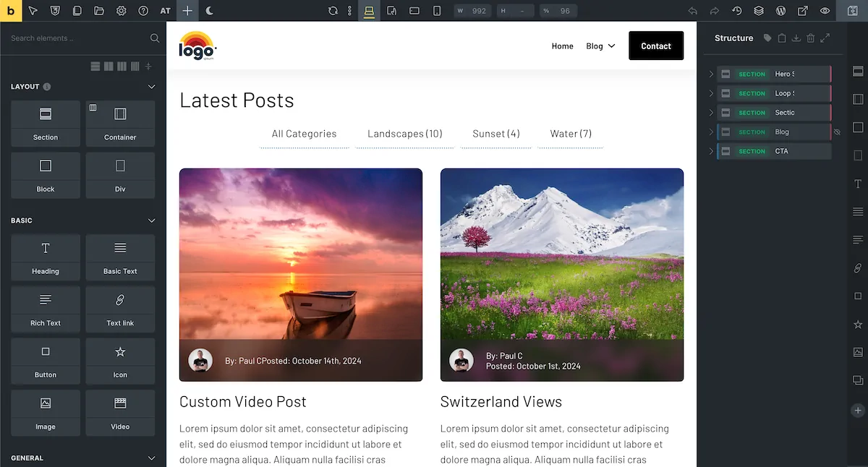
Task: Add a Video element from panel
Action: pyautogui.click(x=120, y=413)
